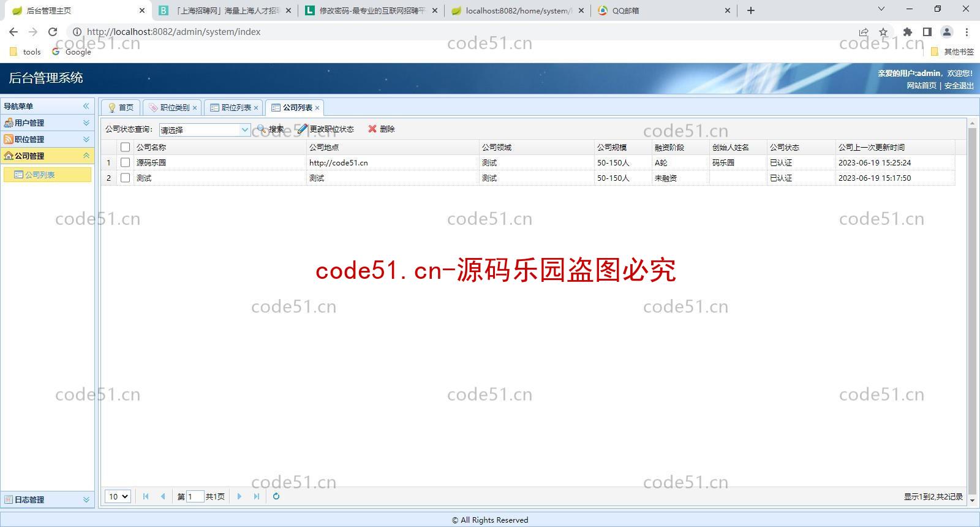
Task: Go to next page in pager
Action: (239, 496)
